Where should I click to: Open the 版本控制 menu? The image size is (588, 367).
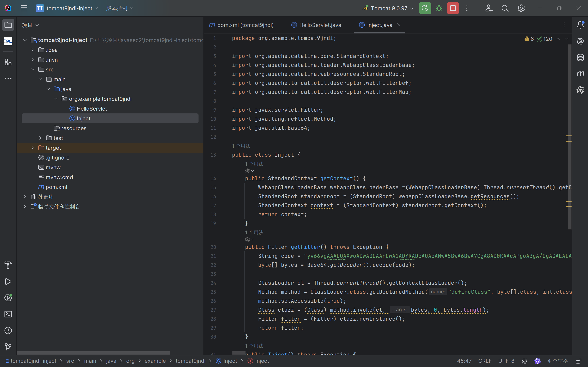(119, 8)
